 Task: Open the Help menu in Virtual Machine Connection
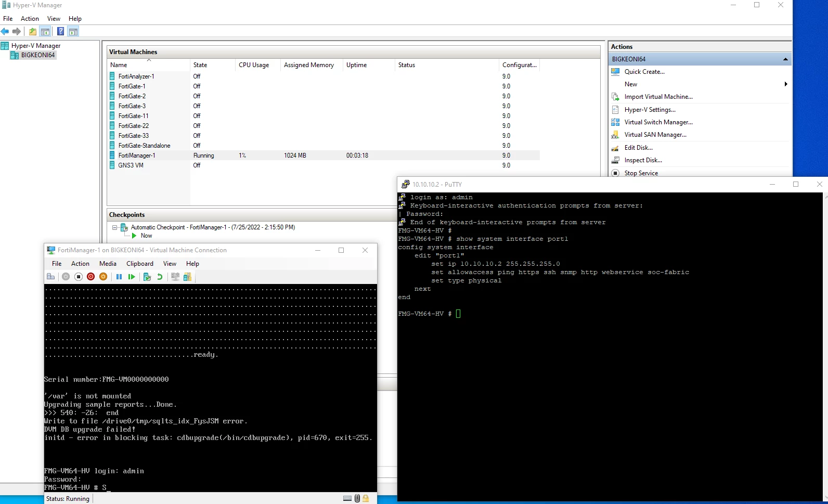(192, 264)
